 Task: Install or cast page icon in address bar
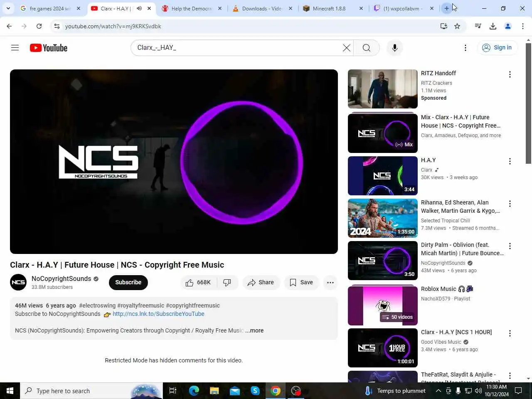(444, 26)
